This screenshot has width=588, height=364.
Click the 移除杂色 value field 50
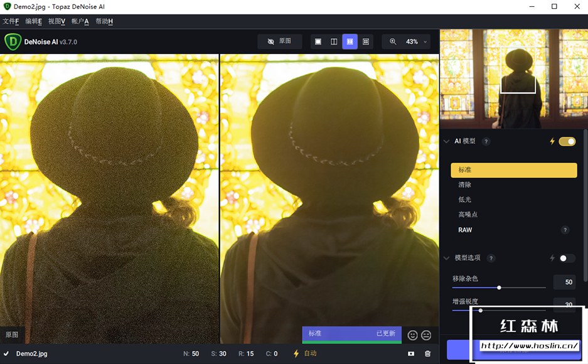(x=564, y=282)
